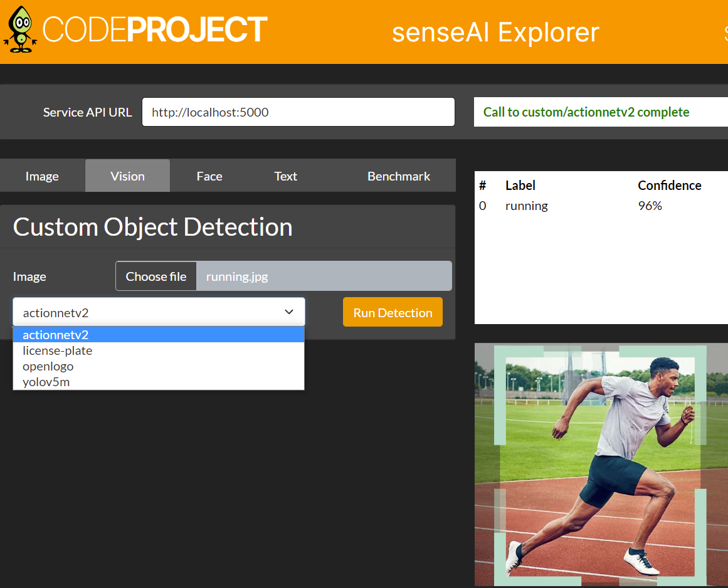
Task: Click the Label column header
Action: click(x=520, y=186)
